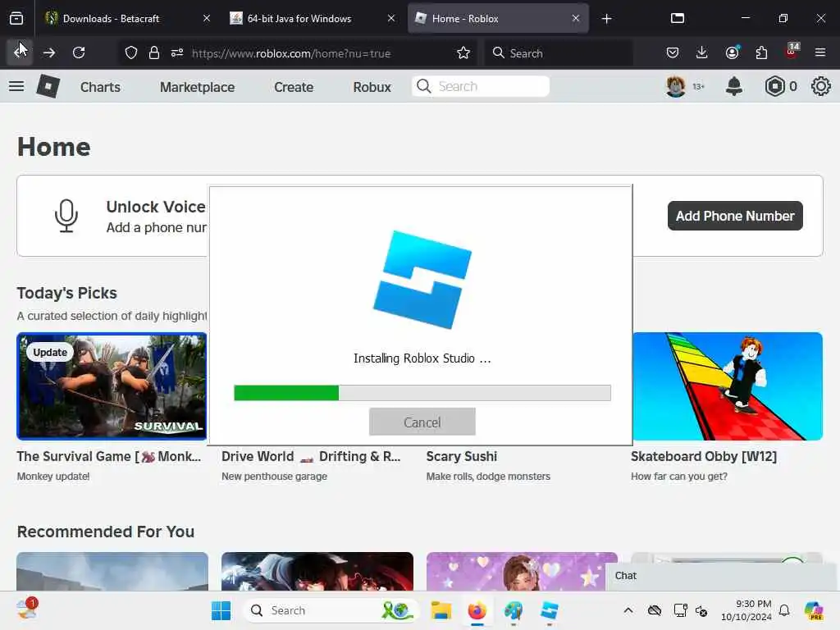This screenshot has width=840, height=630.
Task: Reload the current Roblox page
Action: [x=79, y=52]
